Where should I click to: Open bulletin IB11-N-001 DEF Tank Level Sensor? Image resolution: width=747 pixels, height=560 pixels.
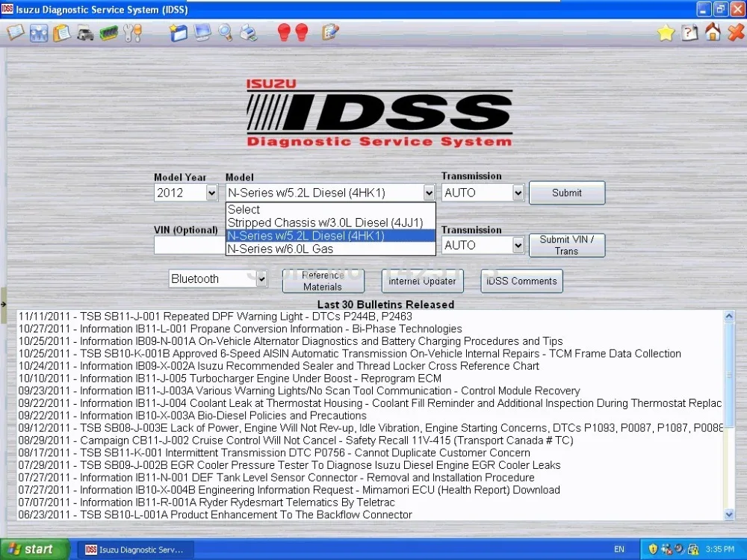click(x=276, y=477)
